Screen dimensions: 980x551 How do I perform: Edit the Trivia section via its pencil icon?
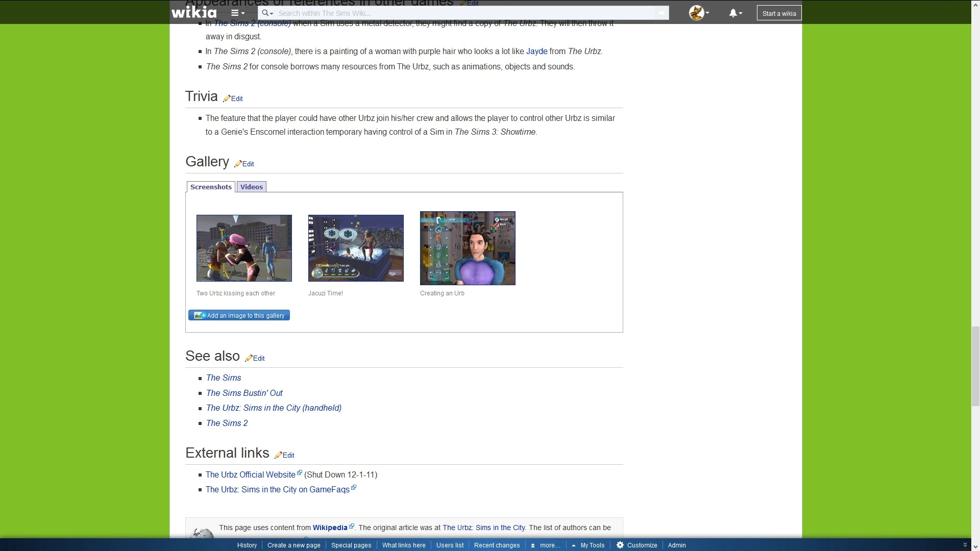tap(227, 98)
